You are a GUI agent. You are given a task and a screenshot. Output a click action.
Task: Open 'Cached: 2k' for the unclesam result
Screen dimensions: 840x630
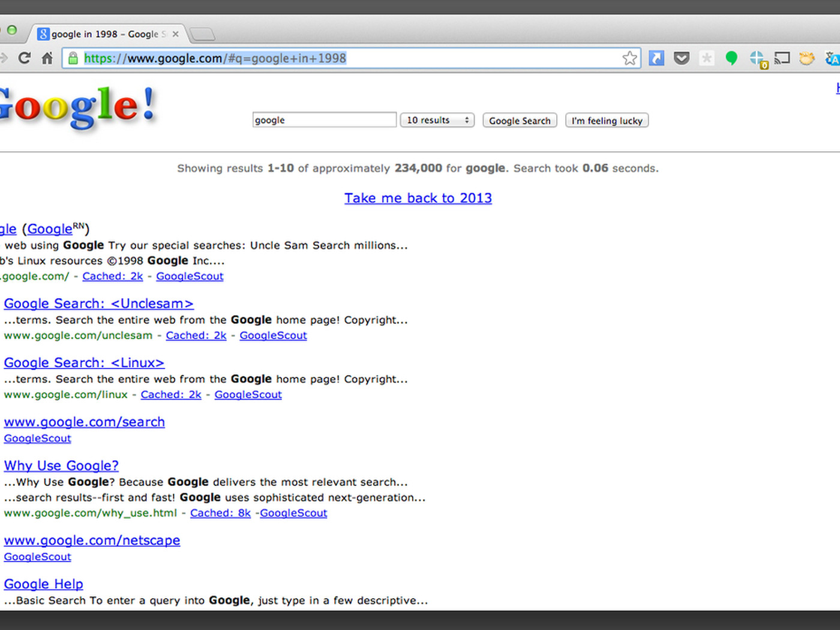click(196, 335)
